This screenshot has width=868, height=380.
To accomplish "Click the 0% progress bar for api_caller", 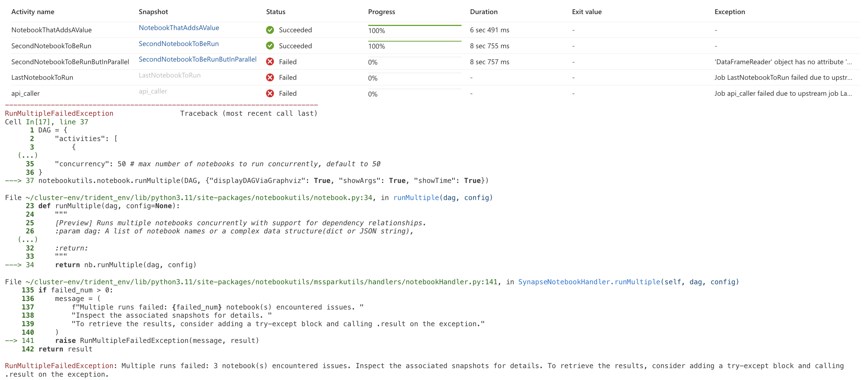I will tap(414, 89).
